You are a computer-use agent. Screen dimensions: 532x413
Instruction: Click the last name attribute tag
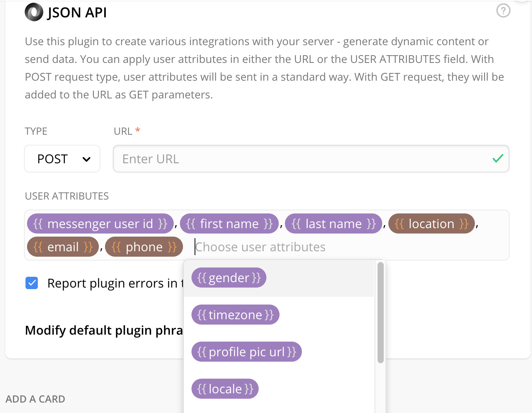coord(334,224)
